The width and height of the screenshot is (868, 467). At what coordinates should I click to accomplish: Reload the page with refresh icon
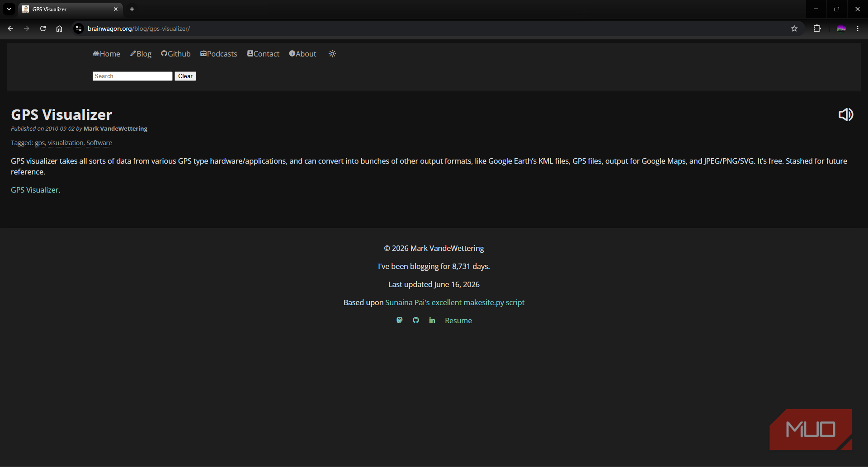point(43,28)
